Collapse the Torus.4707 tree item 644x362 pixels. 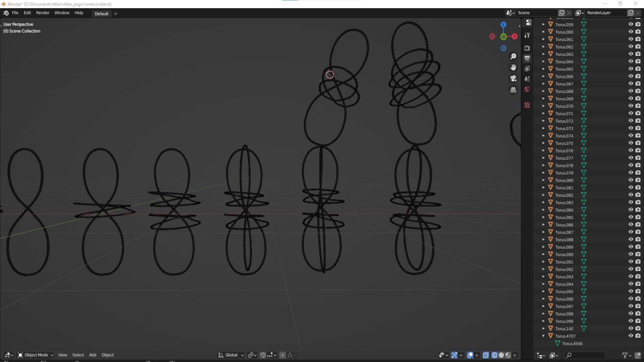[x=543, y=336]
